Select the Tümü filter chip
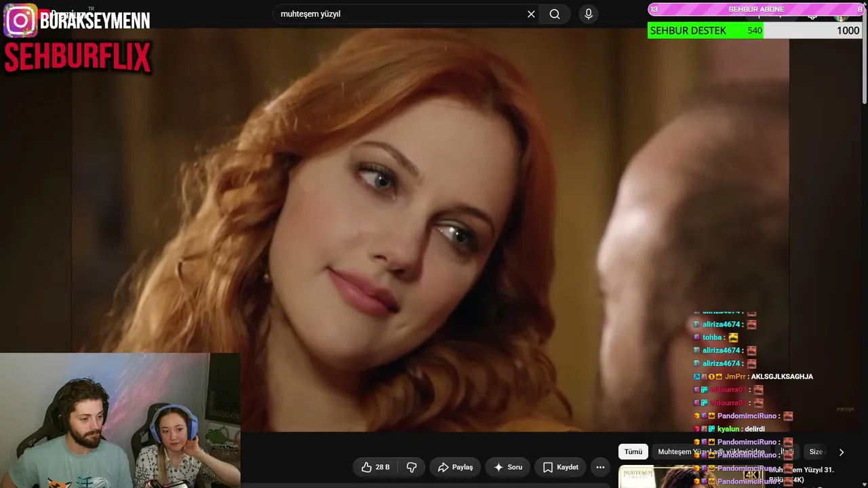This screenshot has height=488, width=868. (633, 452)
